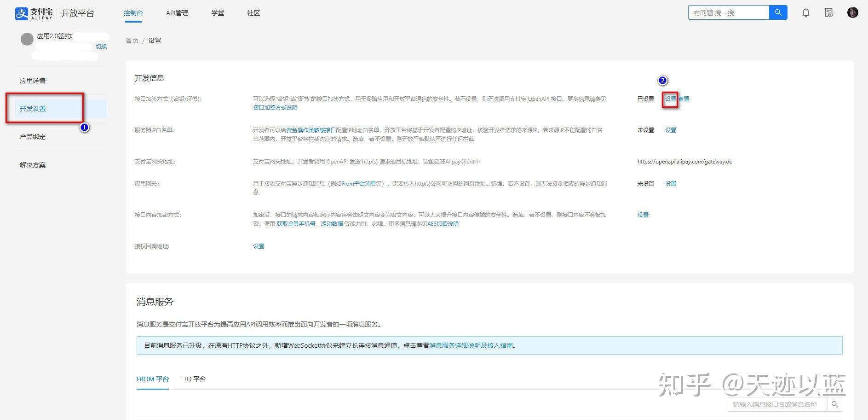Open the API管理 top menu
The image size is (868, 420).
tap(177, 13)
